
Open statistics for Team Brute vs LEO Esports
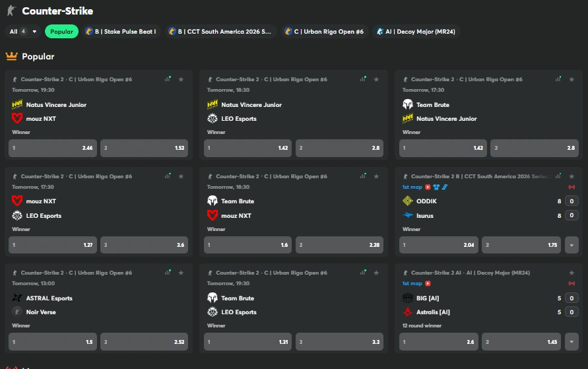pyautogui.click(x=362, y=272)
